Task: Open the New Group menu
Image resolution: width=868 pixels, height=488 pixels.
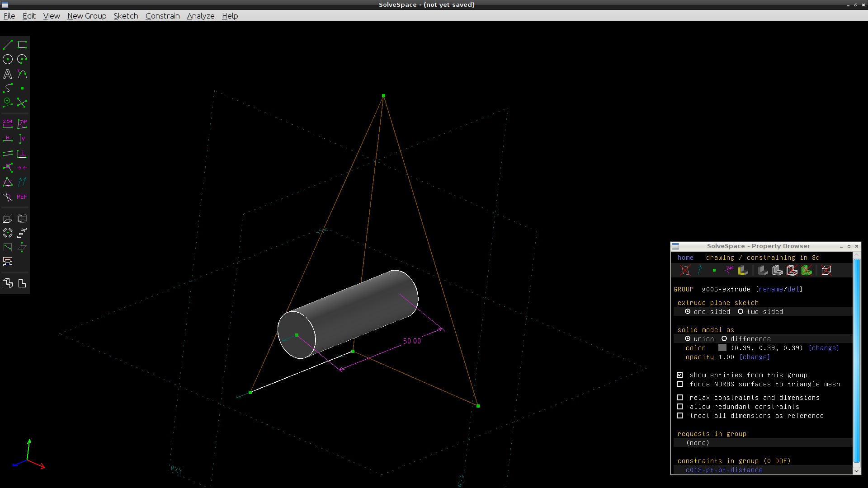Action: tap(87, 16)
